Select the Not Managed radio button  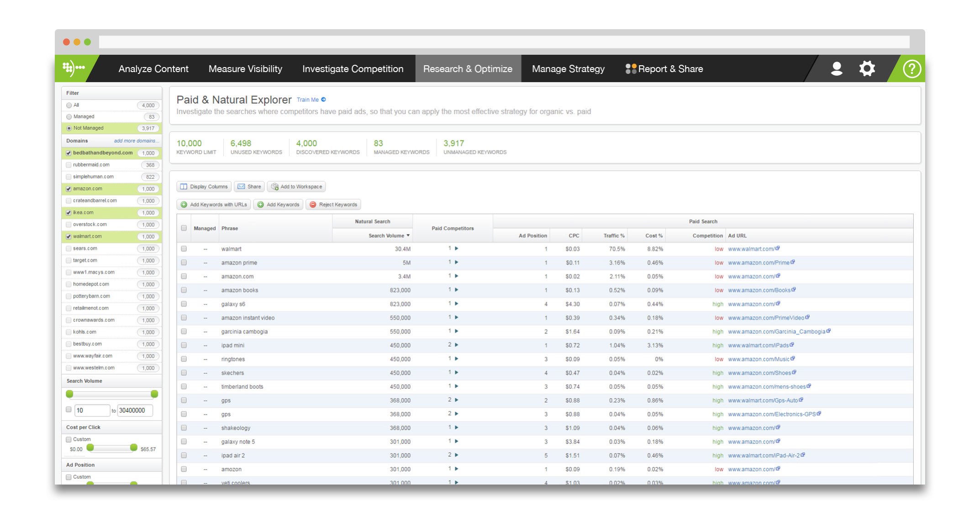coord(69,128)
